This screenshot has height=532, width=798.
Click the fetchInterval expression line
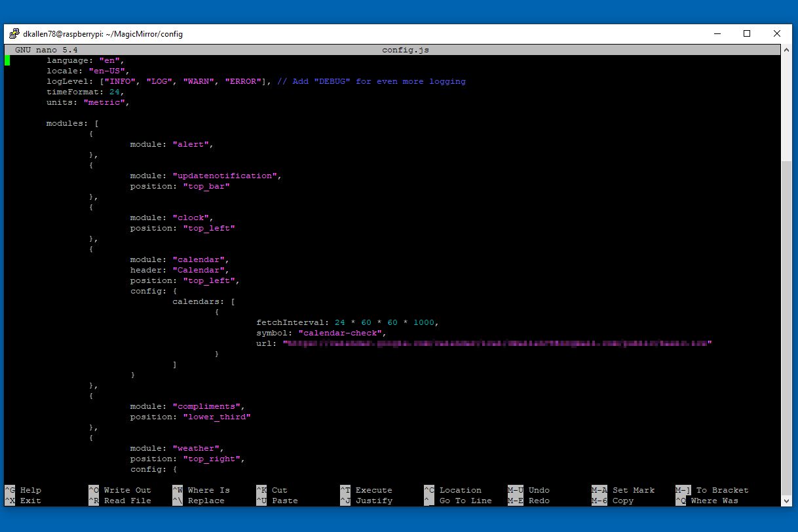pos(347,322)
